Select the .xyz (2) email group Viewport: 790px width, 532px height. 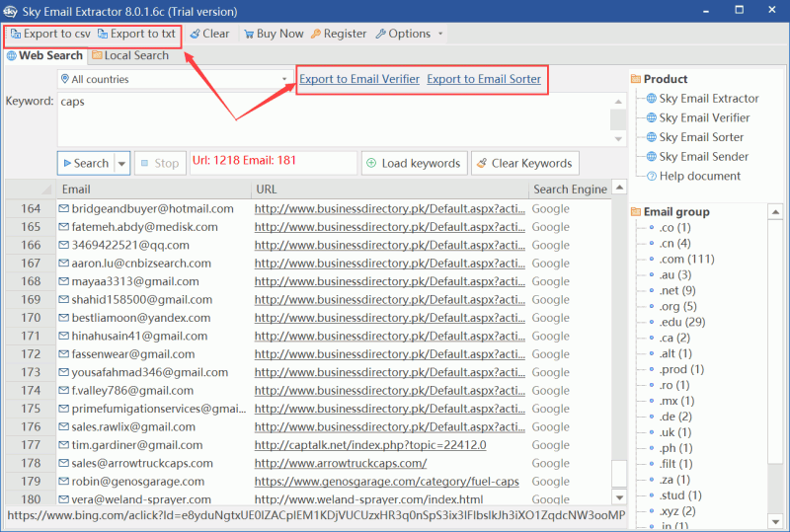[x=677, y=511]
